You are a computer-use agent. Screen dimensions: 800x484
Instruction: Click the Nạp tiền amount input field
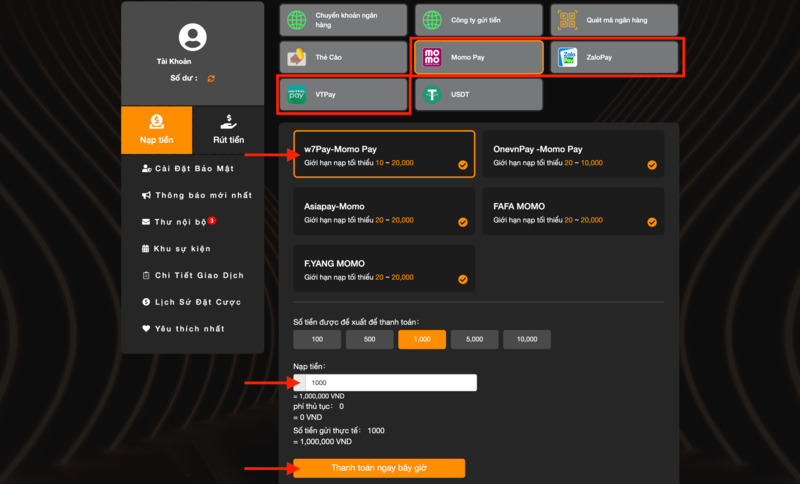point(390,383)
